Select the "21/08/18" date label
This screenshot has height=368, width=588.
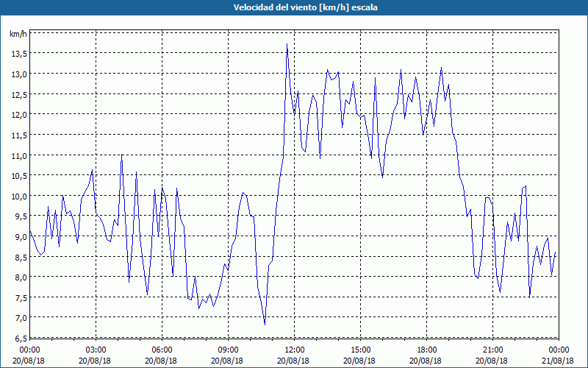point(558,361)
